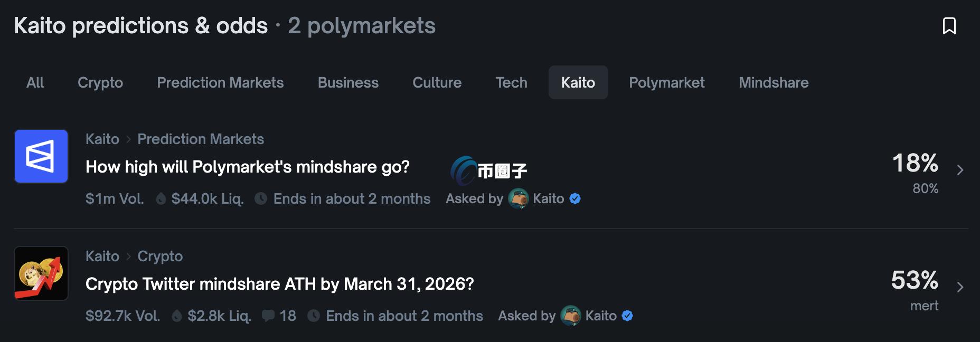Expand the Polymarket mindshare market chevron

[960, 170]
